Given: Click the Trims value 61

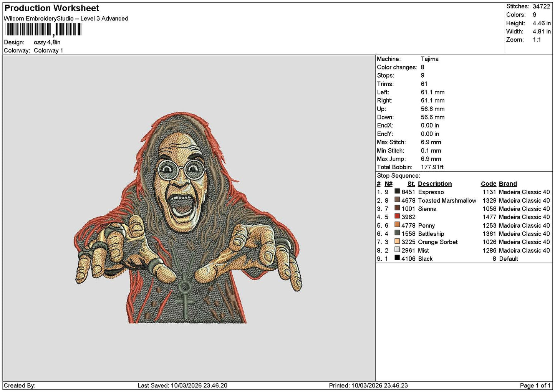Looking at the screenshot, I should point(424,84).
